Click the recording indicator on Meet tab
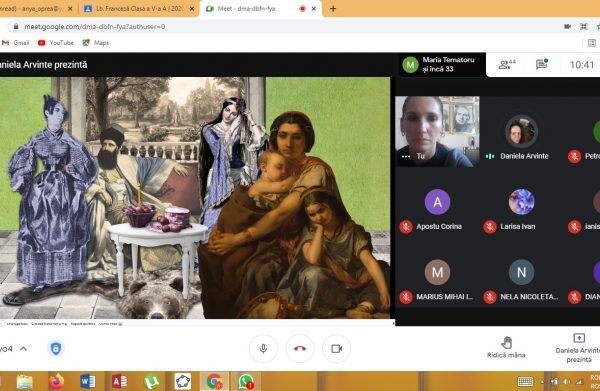This screenshot has height=391, width=600. tap(302, 8)
